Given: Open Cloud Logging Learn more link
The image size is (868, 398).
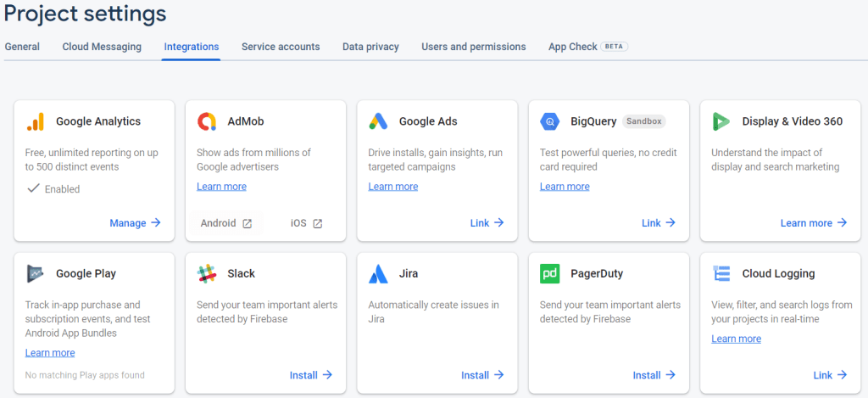Looking at the screenshot, I should click(x=737, y=339).
